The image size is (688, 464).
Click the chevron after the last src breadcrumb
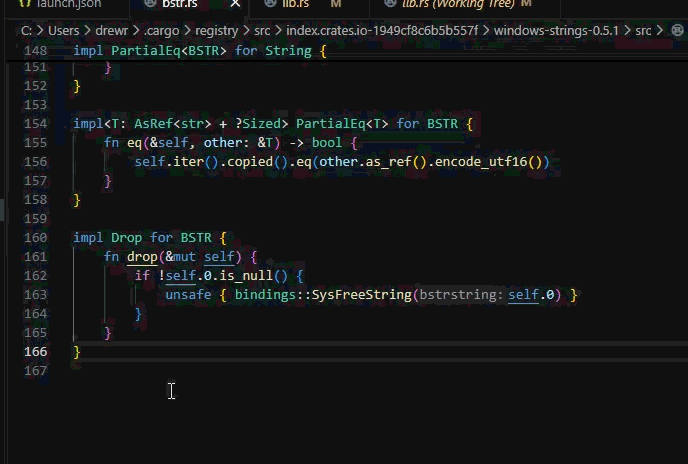pyautogui.click(x=663, y=31)
